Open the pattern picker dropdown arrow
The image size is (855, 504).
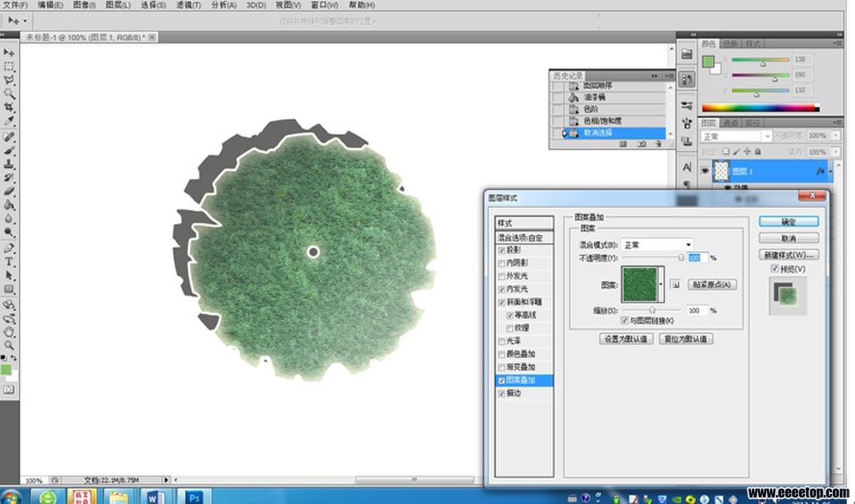pos(661,284)
